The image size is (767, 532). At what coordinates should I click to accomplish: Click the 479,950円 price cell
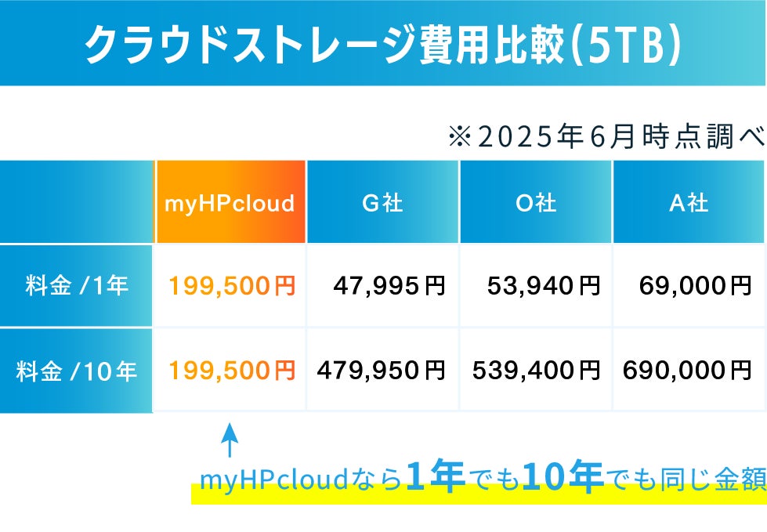coord(381,371)
